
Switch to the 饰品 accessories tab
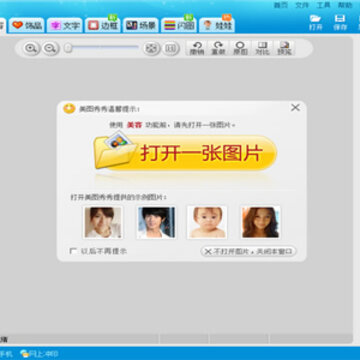click(x=27, y=25)
